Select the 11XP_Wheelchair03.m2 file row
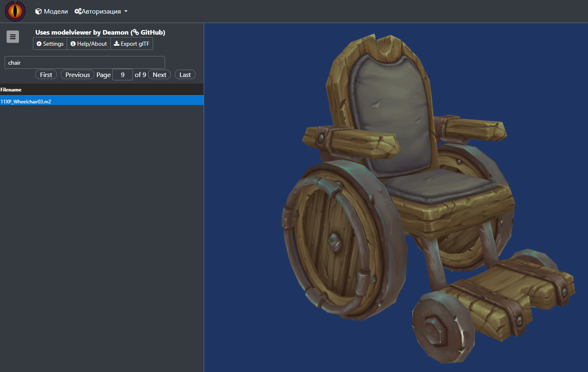The height and width of the screenshot is (372, 588). [26, 101]
